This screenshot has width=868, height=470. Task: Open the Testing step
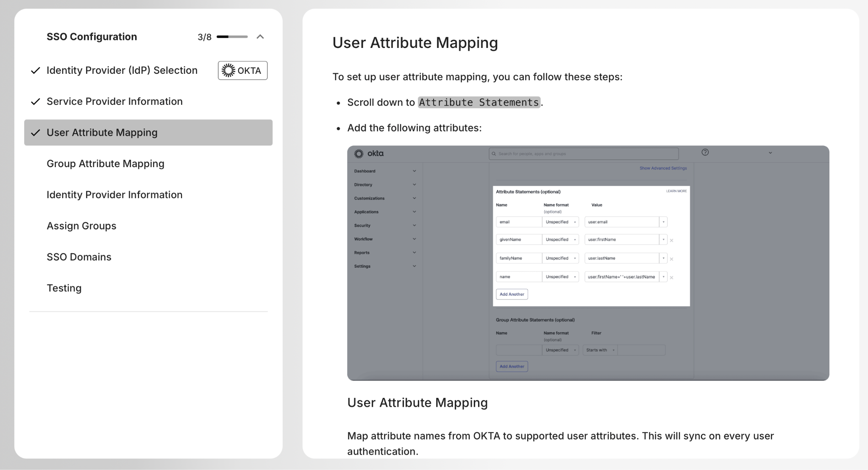click(64, 288)
